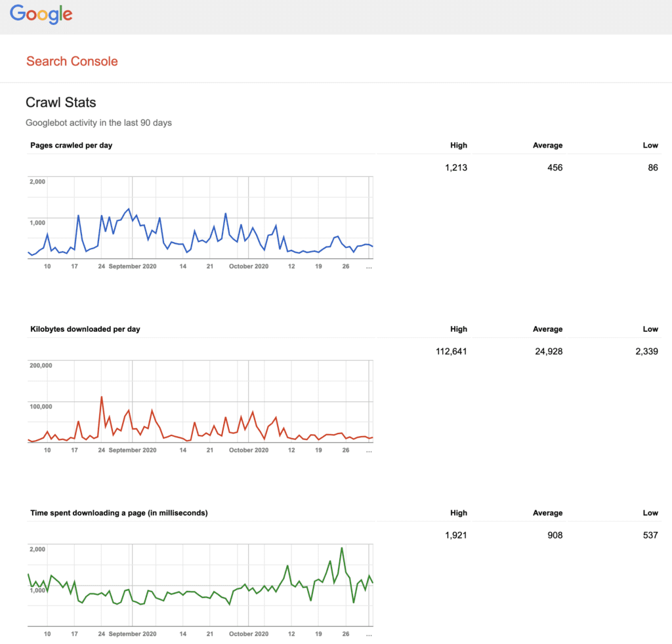Click the Average value 24,928 for kilobytes
Viewport: 672px width, 644px height.
547,352
